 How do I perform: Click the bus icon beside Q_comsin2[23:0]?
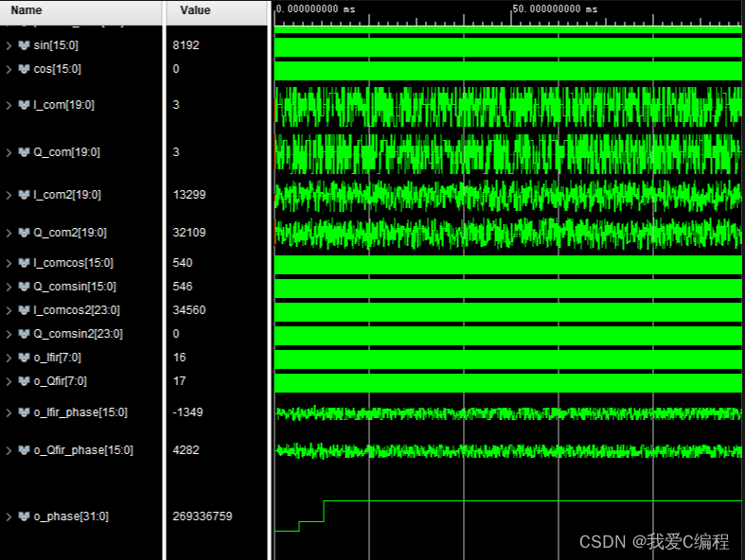(24, 334)
